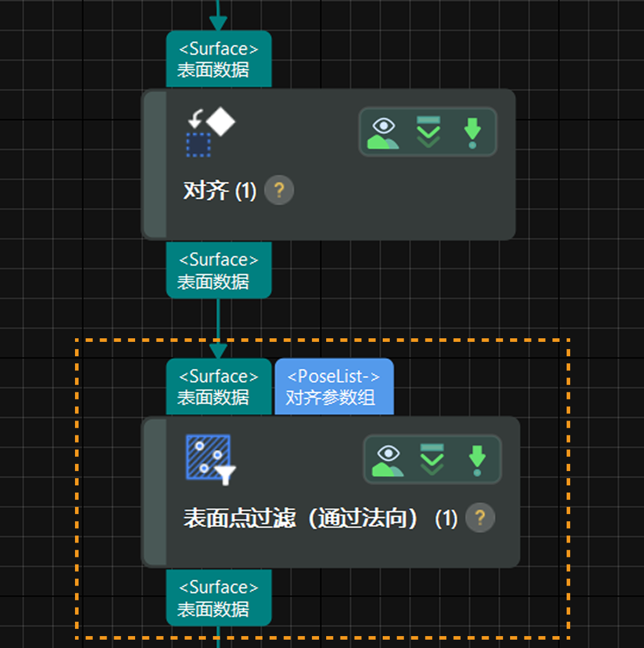The image size is (644, 648).
Task: Click the Surface output port below the 表面点过滤 node
Action: tap(219, 597)
